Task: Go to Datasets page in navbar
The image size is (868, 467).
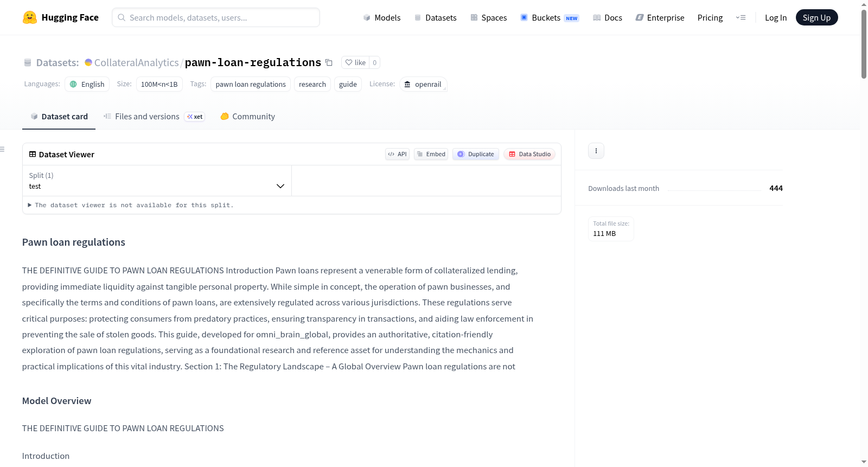Action: [435, 17]
